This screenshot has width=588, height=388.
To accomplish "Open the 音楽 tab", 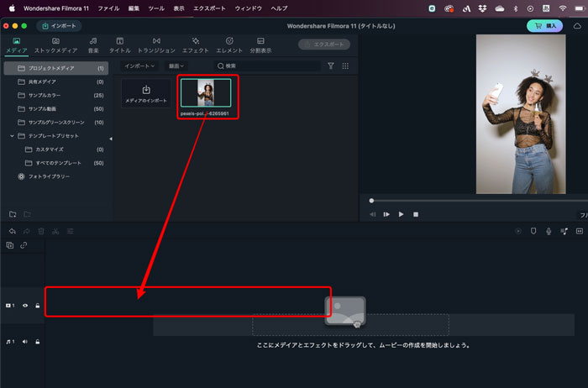I will click(x=93, y=45).
